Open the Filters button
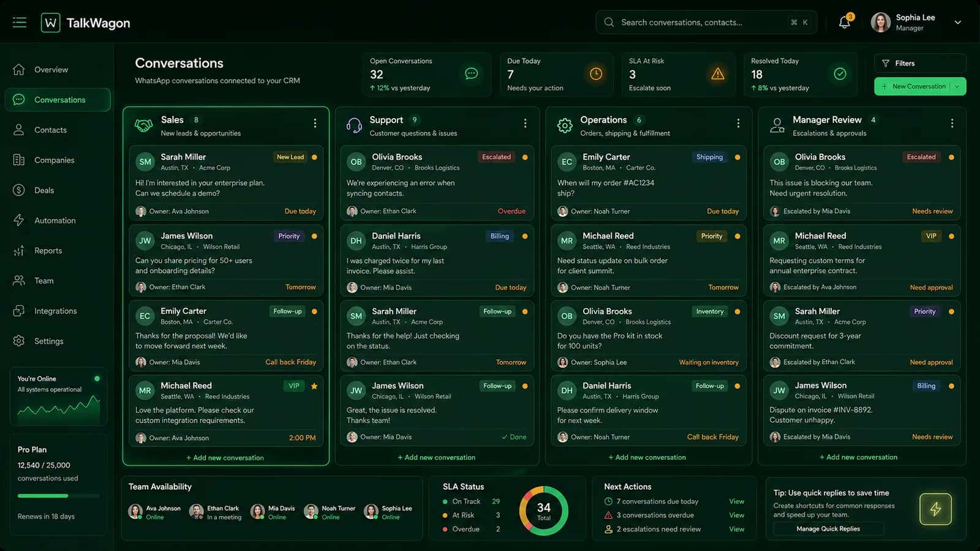Viewport: 980px width, 551px height. click(x=920, y=63)
